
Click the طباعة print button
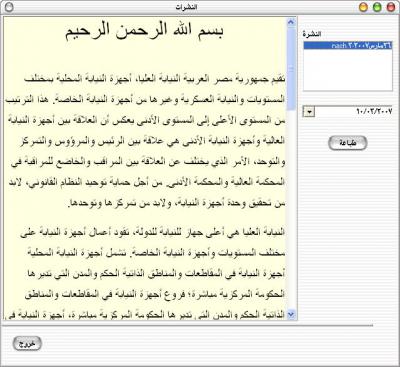(x=347, y=143)
